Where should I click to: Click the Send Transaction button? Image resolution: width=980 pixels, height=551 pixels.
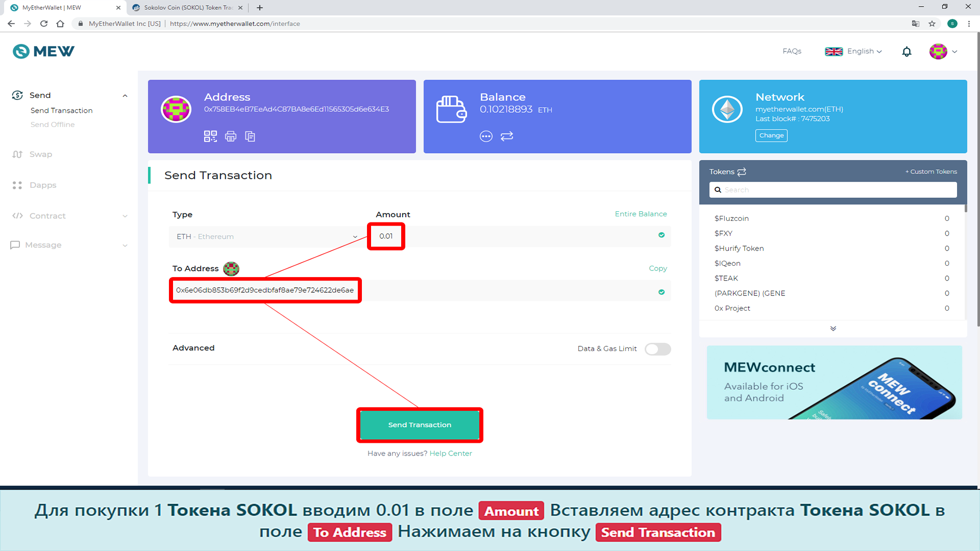click(x=420, y=425)
